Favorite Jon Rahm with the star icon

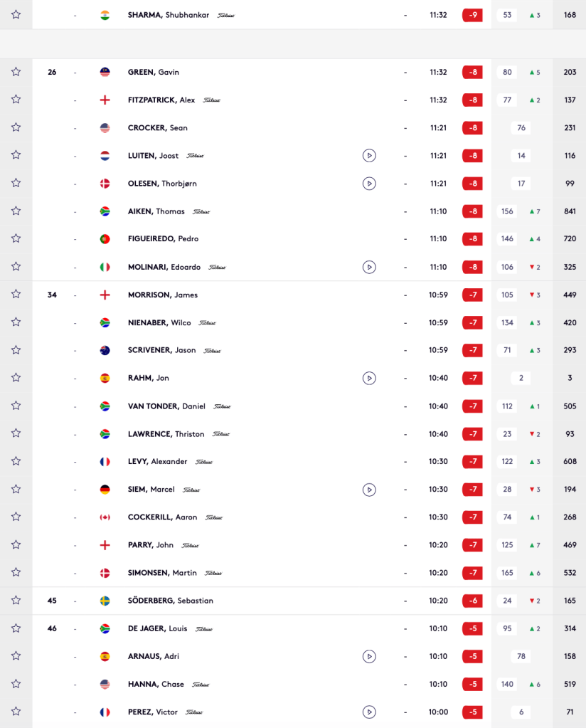[x=16, y=378]
